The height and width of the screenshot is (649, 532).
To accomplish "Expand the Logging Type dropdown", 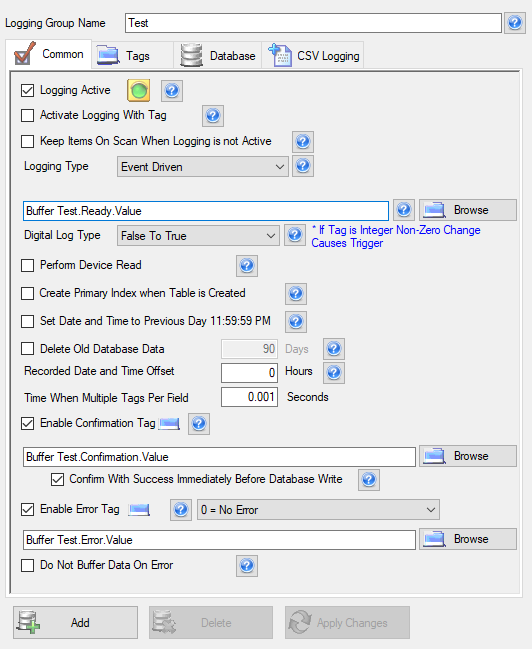I will 202,166.
